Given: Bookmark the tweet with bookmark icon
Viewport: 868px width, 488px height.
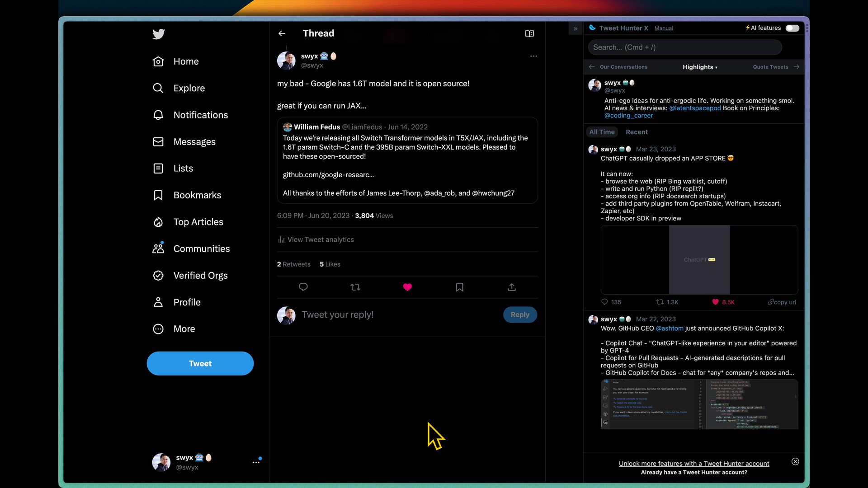Looking at the screenshot, I should click(x=460, y=287).
